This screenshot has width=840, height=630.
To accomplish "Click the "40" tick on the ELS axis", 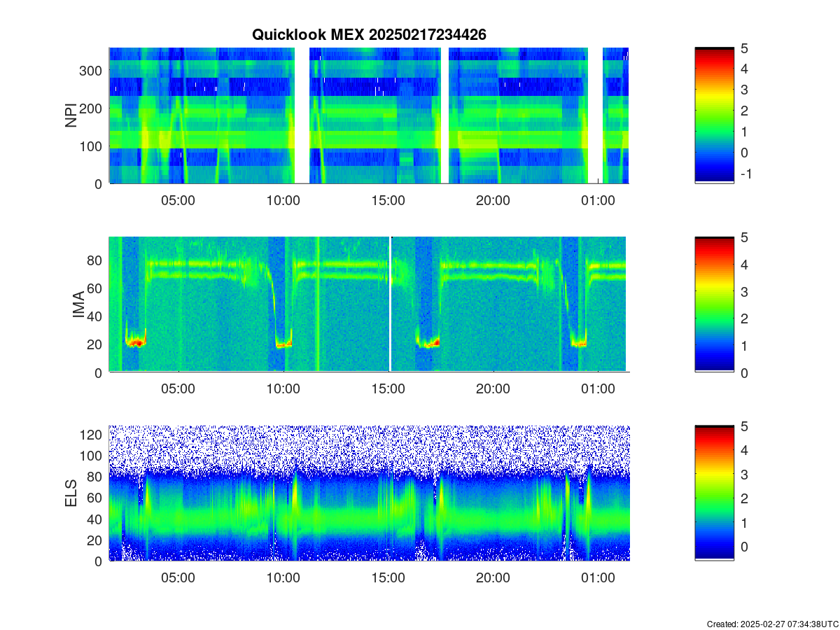I will point(95,519).
